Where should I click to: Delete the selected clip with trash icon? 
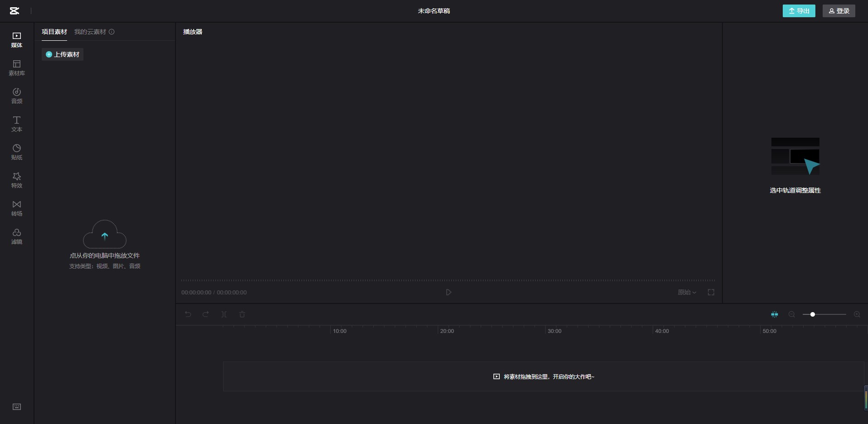pyautogui.click(x=242, y=314)
